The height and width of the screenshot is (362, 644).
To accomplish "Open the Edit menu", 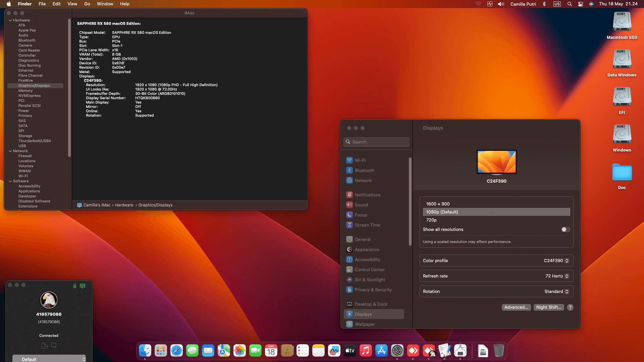I will pos(56,4).
